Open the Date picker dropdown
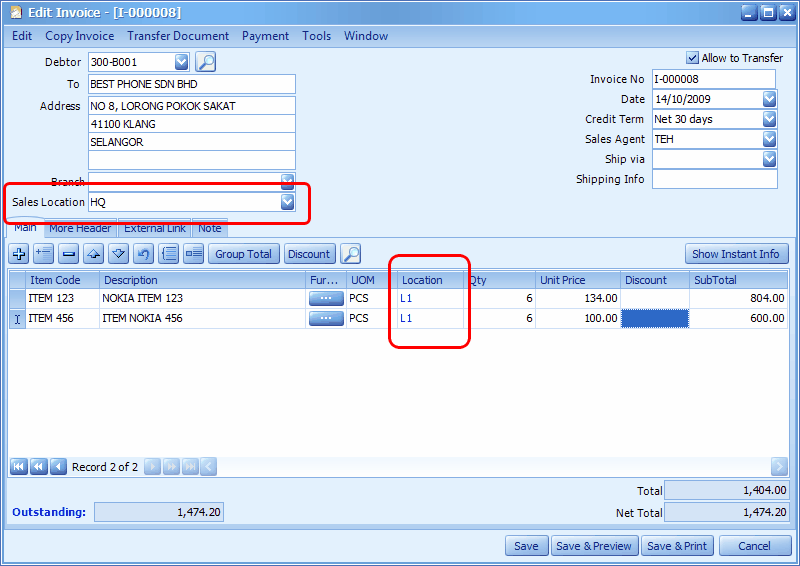 click(x=769, y=99)
